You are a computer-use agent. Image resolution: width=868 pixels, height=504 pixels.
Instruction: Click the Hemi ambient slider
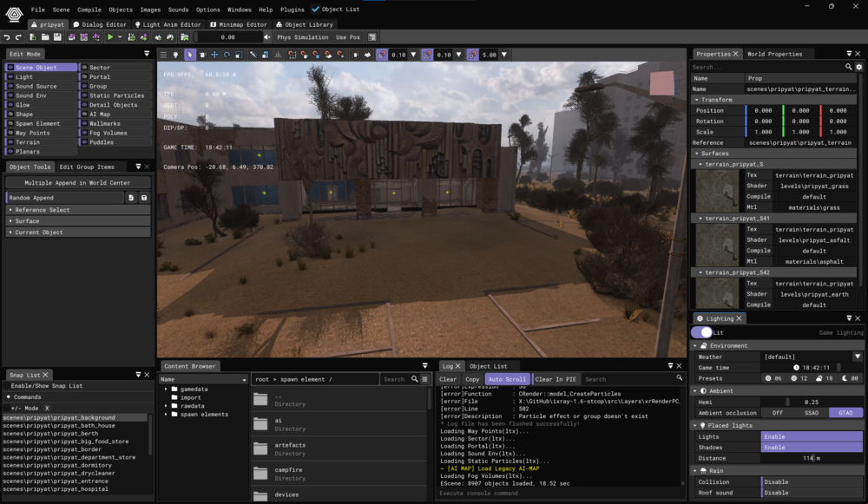pyautogui.click(x=812, y=403)
